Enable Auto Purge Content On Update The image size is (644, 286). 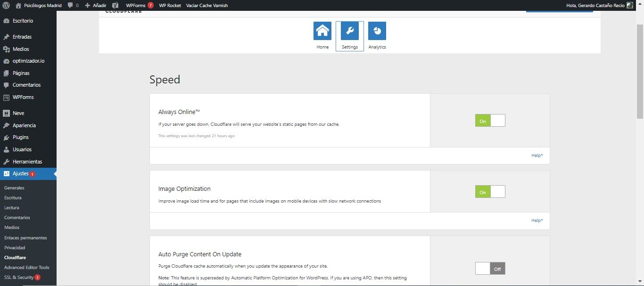coord(490,269)
